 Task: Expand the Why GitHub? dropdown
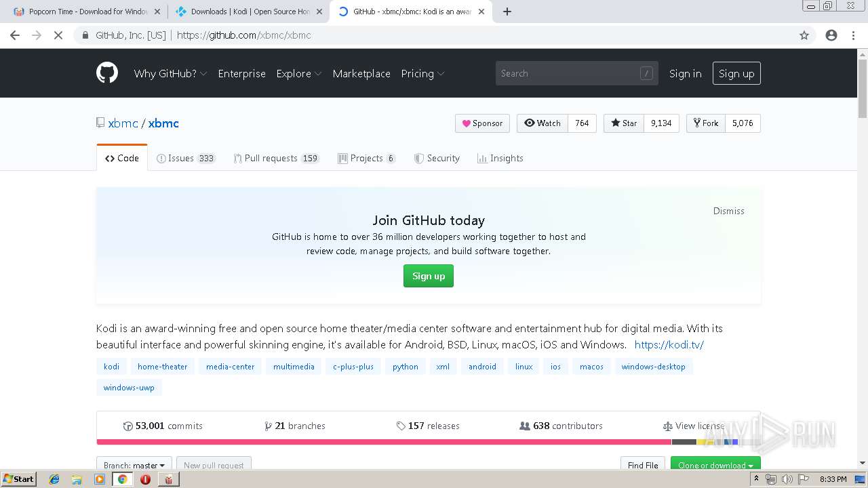coord(170,73)
